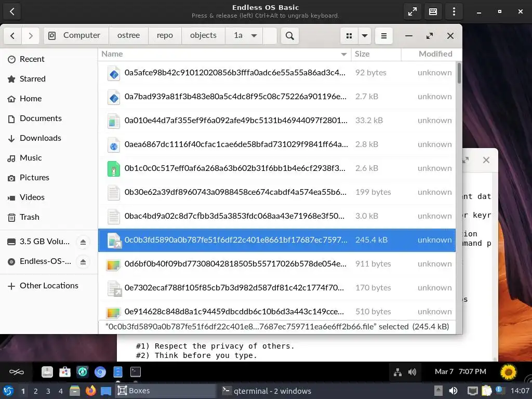Jump to the repo path folder
Screen dimensions: 532x399
[165, 36]
